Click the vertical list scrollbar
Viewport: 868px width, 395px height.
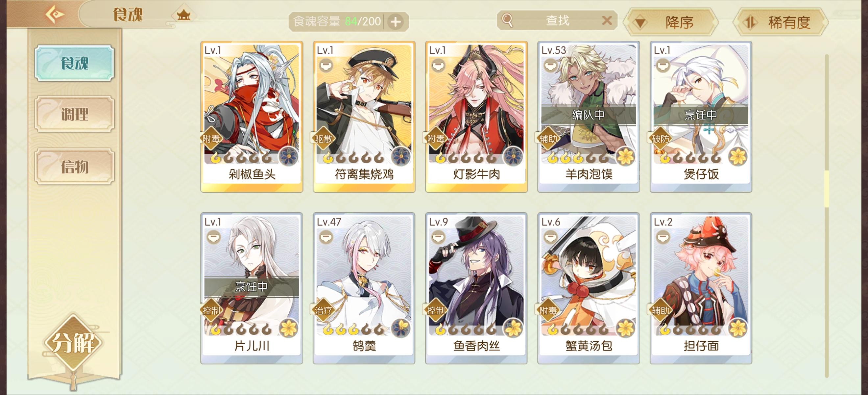pos(826,216)
